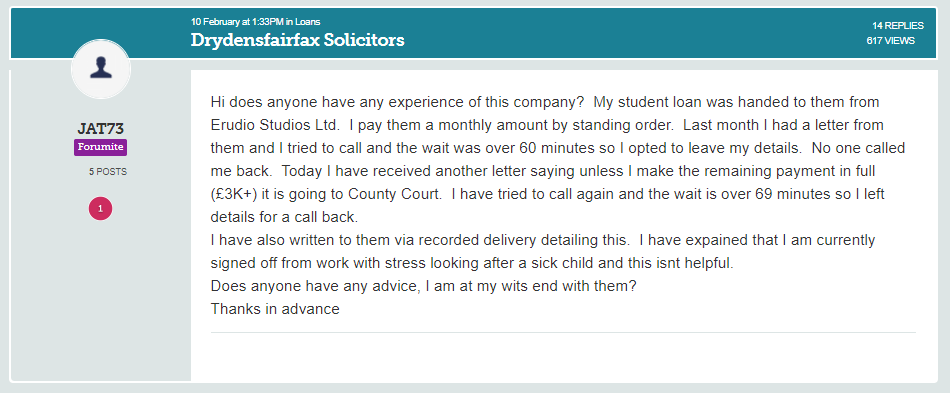Click the '(£3K+)' amount in the post
Screen dimensions: 950x393
233,195
